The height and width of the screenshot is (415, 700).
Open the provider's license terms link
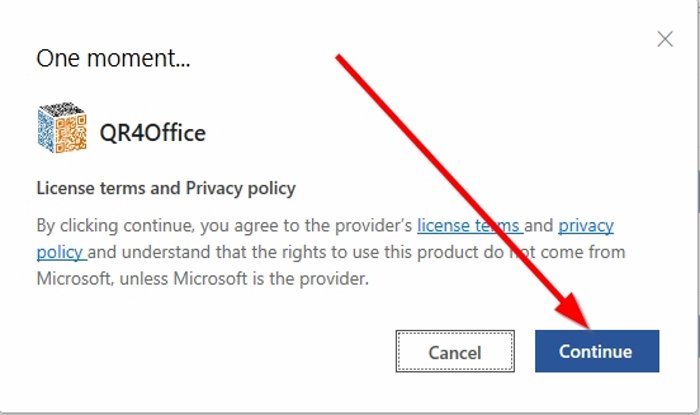click(468, 225)
